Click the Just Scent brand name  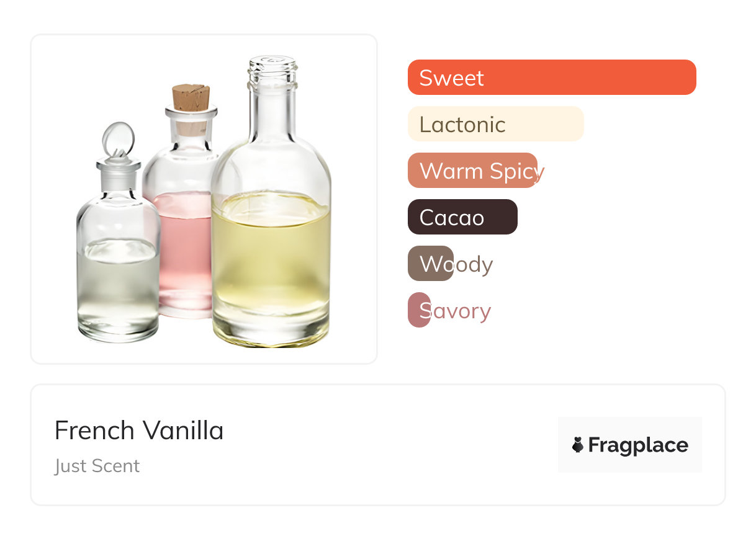coord(97,466)
